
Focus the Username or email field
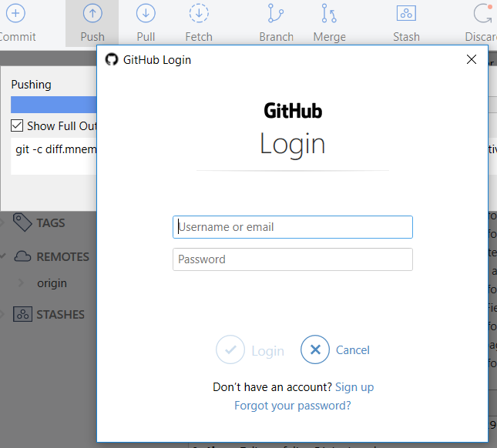(x=293, y=227)
